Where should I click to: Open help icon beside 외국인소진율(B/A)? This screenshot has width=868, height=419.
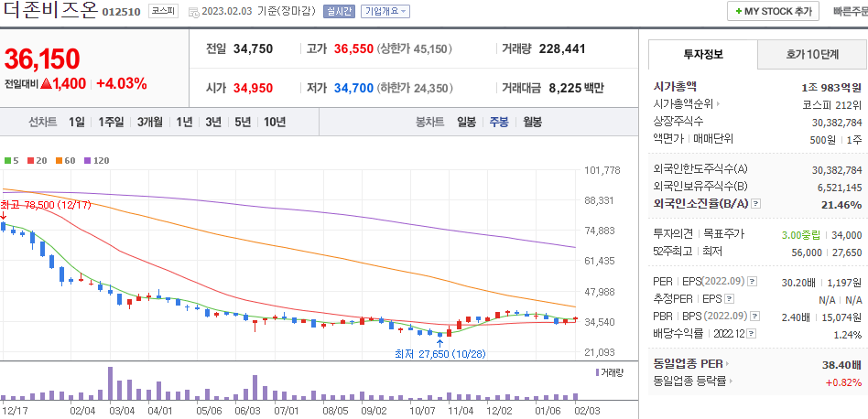[756, 204]
